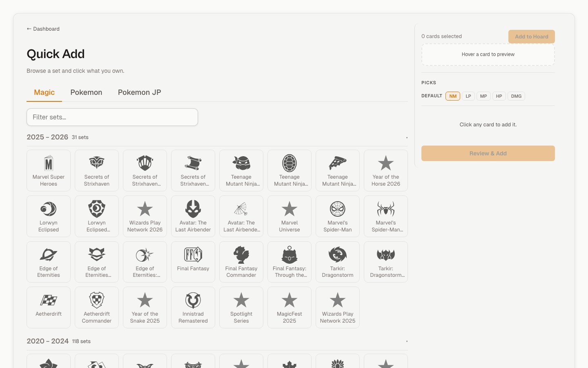Click the PICKS section label
This screenshot has width=588, height=368.
[429, 83]
